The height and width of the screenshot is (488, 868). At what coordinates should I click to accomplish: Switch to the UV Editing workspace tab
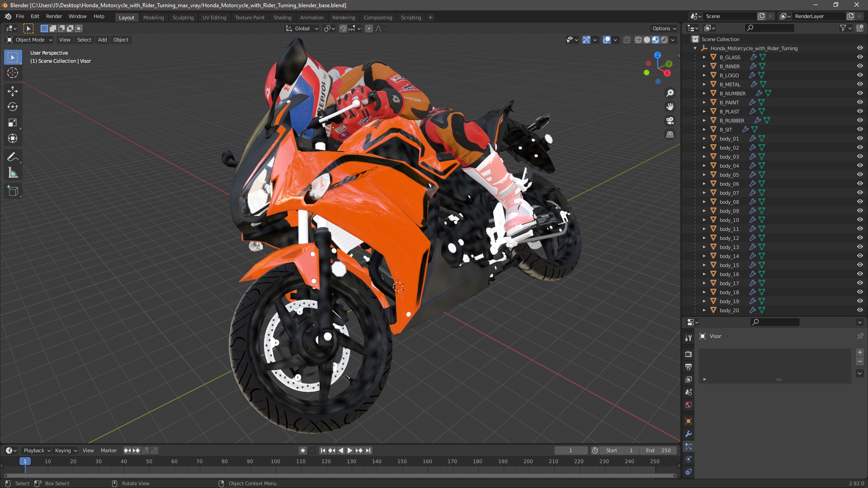214,18
